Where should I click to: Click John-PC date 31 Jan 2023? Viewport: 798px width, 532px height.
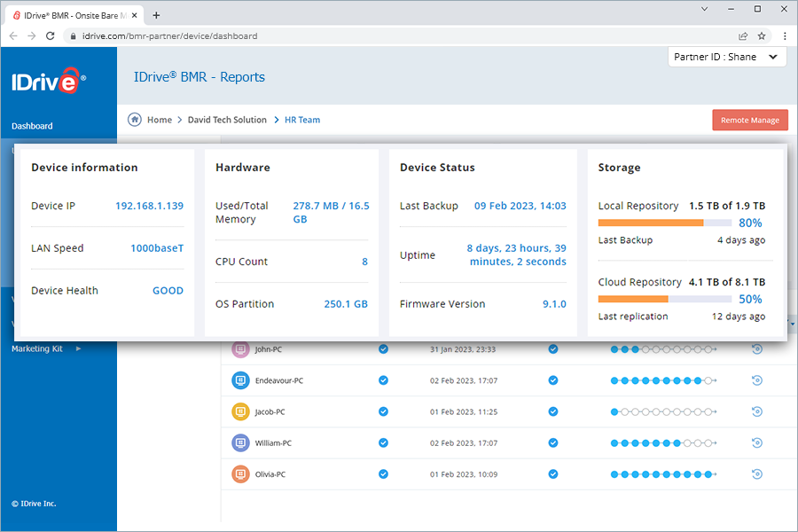coord(463,349)
